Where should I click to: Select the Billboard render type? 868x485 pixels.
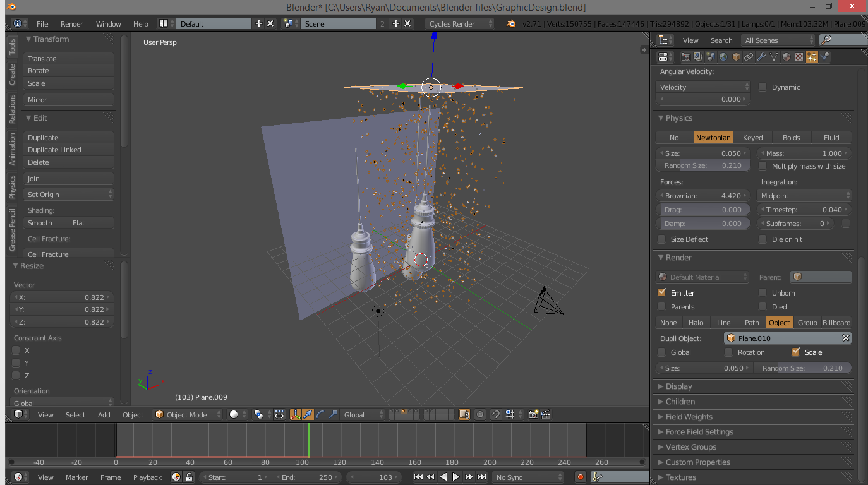836,322
